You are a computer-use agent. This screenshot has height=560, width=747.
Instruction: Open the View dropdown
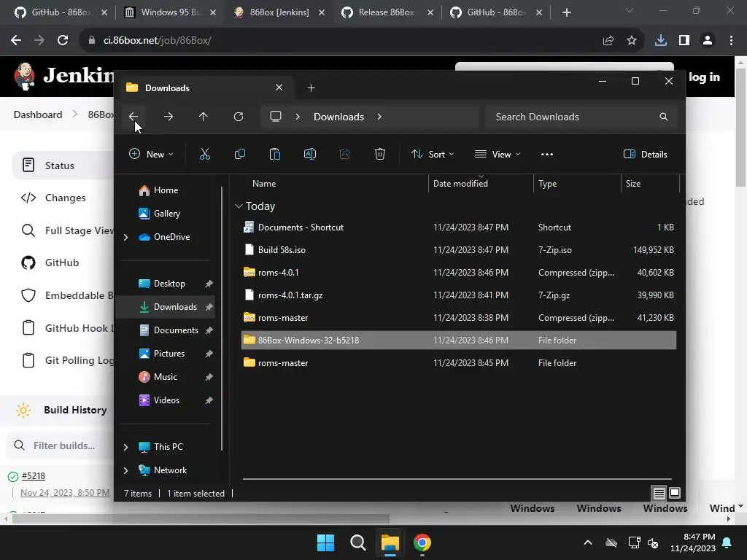pos(498,154)
